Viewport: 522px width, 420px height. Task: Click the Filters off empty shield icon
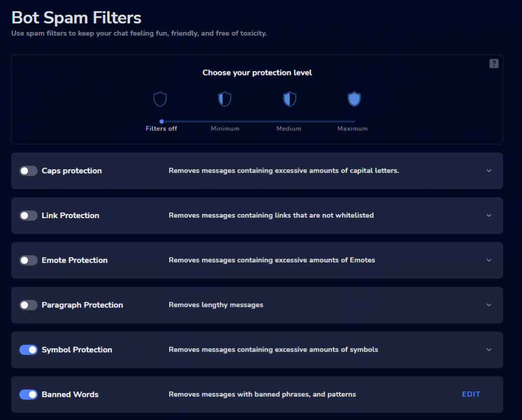160,99
